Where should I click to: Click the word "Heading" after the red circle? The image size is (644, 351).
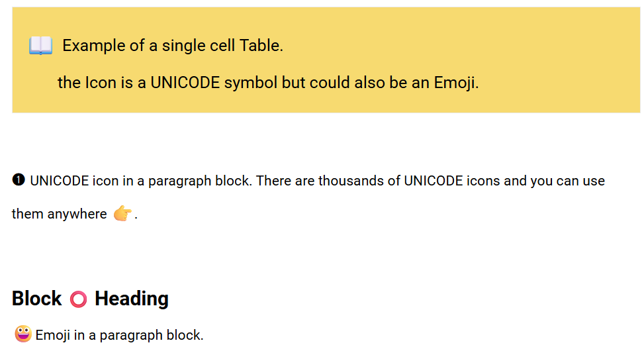pyautogui.click(x=132, y=299)
